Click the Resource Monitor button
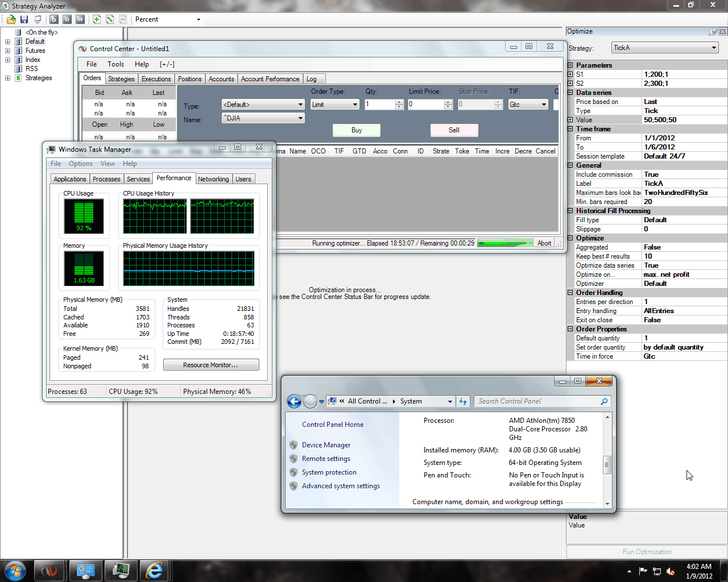Screen dimensions: 728x582 [x=210, y=365]
